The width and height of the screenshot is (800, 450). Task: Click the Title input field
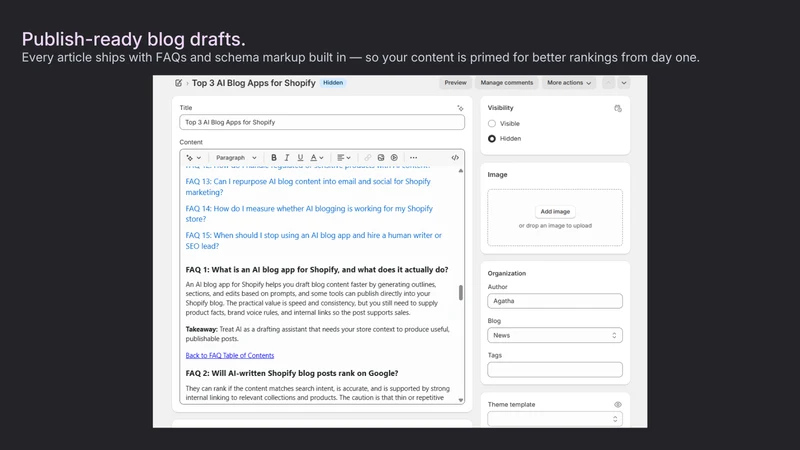pos(322,122)
